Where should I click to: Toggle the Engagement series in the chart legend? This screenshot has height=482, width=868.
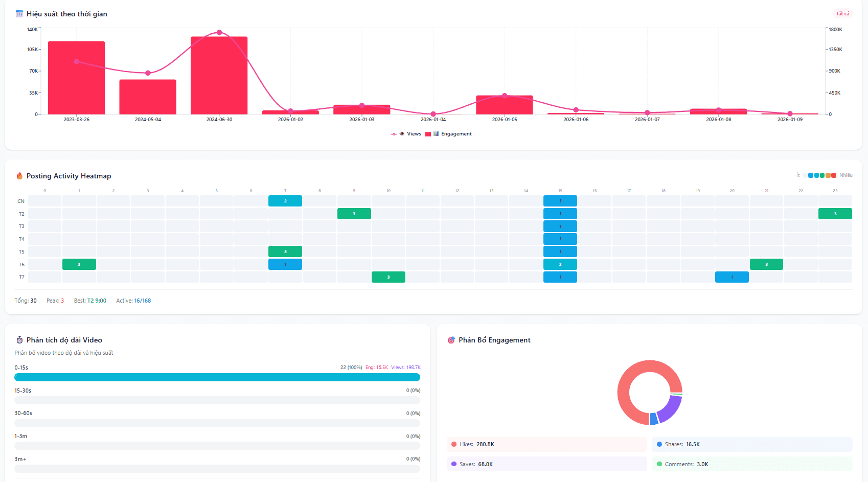pos(453,133)
